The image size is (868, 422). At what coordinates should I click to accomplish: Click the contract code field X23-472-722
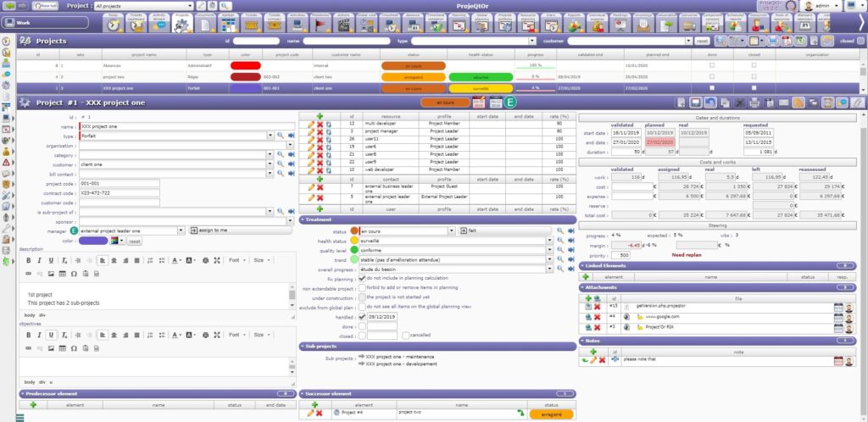pos(120,193)
